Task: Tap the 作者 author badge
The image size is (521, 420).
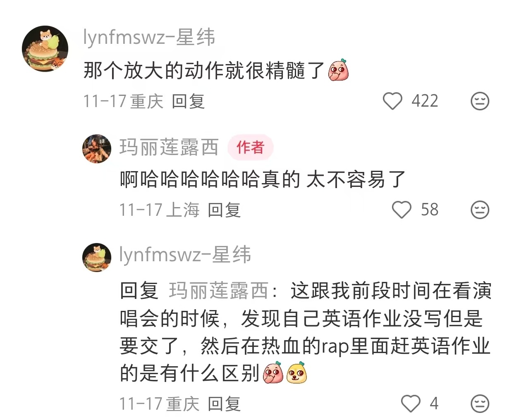Action: (250, 147)
